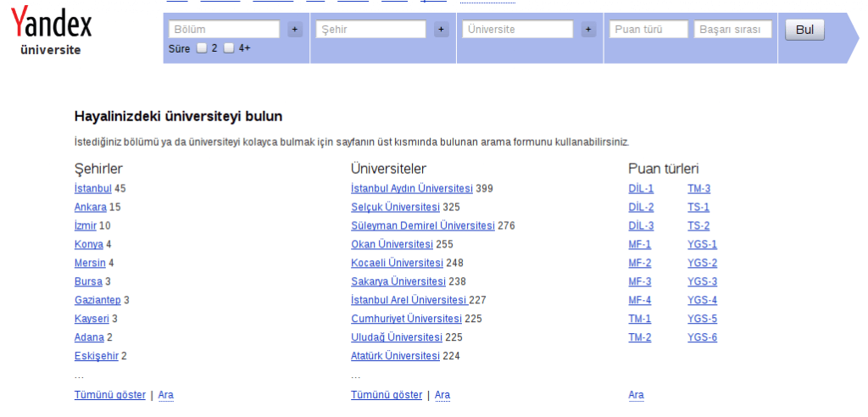The image size is (868, 417).
Task: Open the İzmir city link
Action: 86,225
